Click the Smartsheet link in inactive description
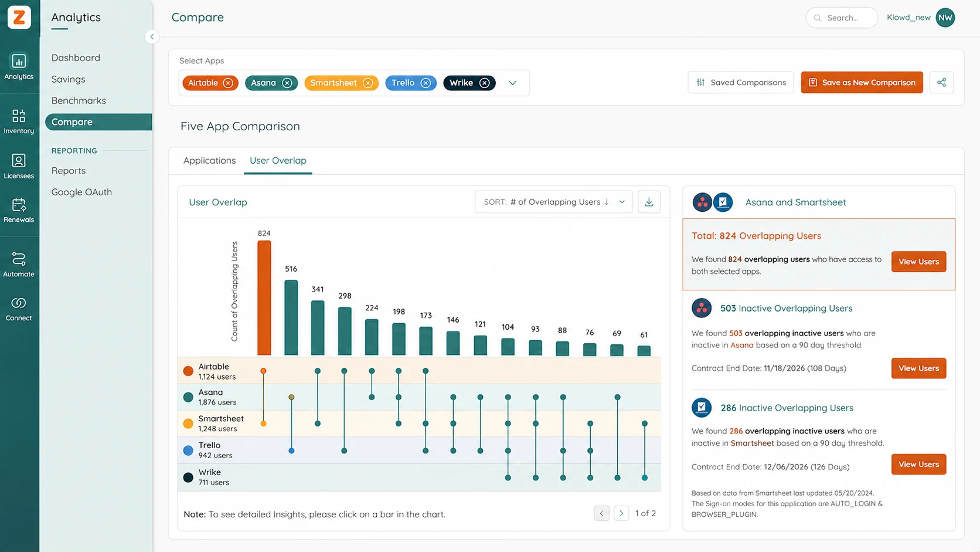 coord(752,443)
